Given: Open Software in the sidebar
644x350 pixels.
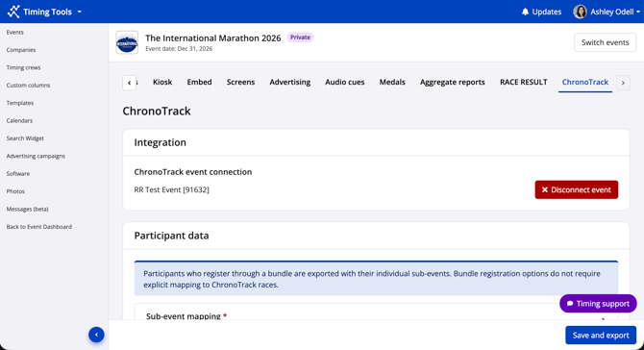Looking at the screenshot, I should (18, 173).
